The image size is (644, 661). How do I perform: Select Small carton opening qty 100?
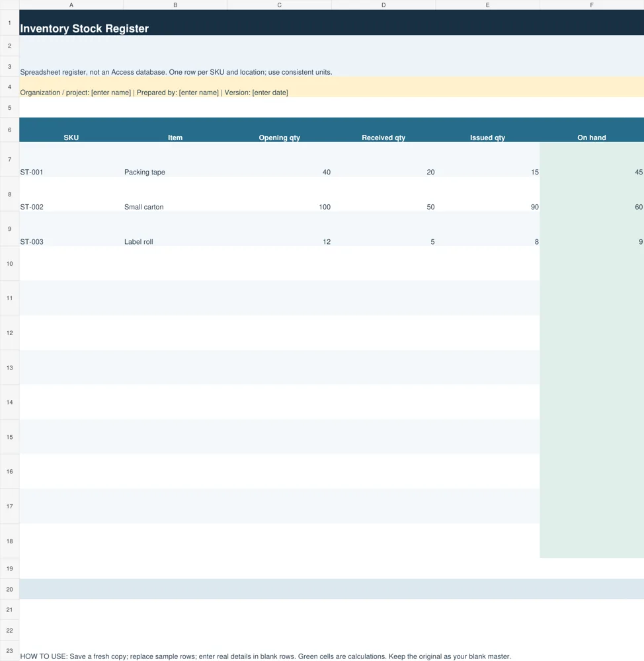tap(279, 194)
